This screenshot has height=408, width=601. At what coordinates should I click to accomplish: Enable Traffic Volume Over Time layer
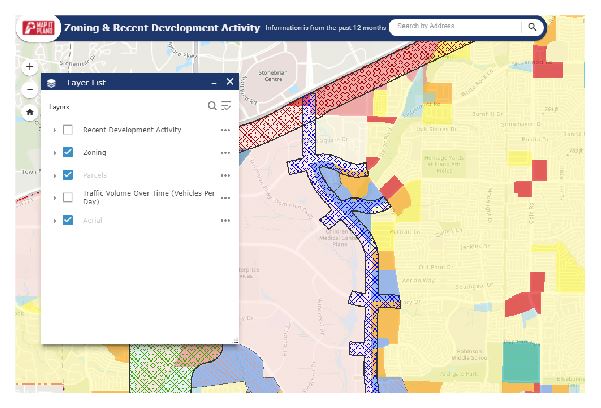pyautogui.click(x=68, y=197)
